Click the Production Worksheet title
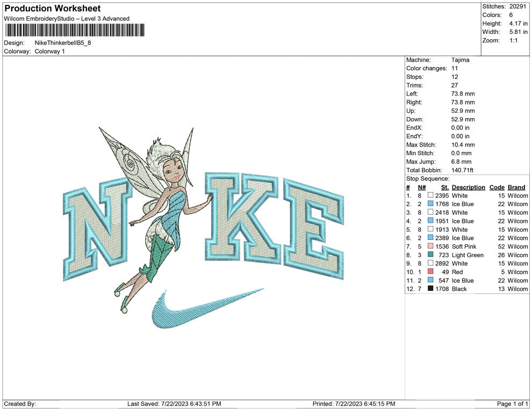Image resolution: width=532 pixels, height=409 pixels. coord(52,9)
